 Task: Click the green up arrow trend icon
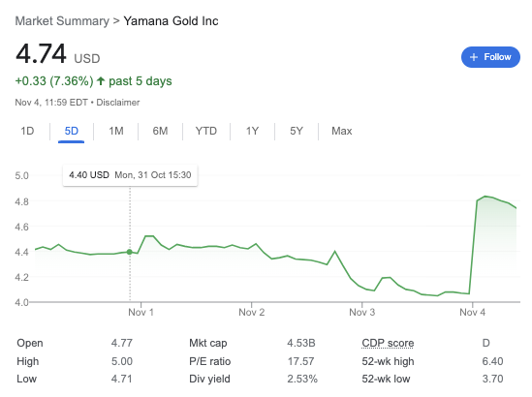click(x=101, y=81)
